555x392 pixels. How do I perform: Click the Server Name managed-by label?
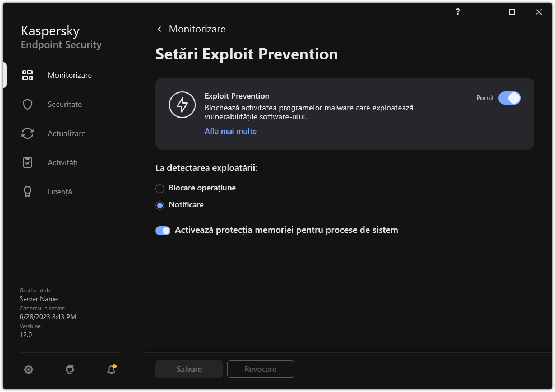pos(39,298)
